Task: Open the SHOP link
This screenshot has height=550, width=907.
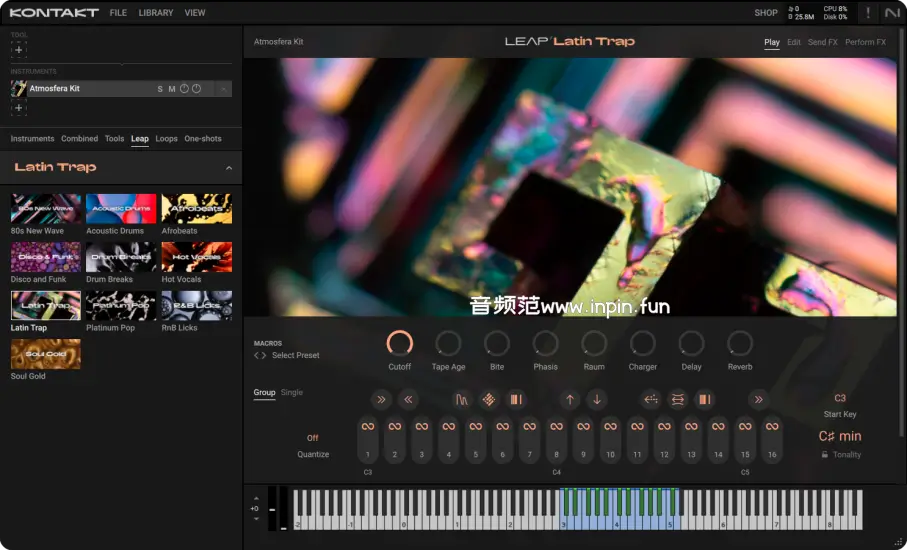Action: click(x=765, y=13)
